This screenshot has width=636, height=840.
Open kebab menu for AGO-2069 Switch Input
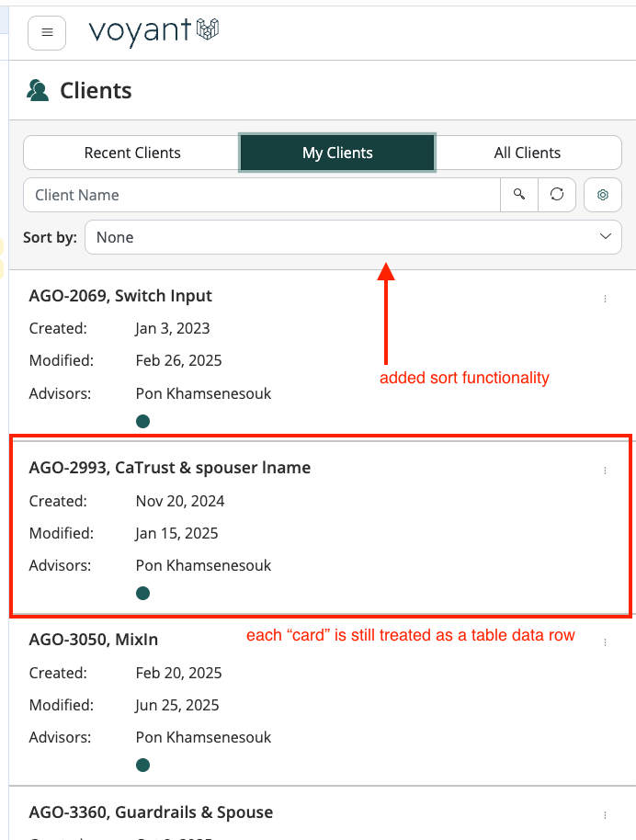605,299
